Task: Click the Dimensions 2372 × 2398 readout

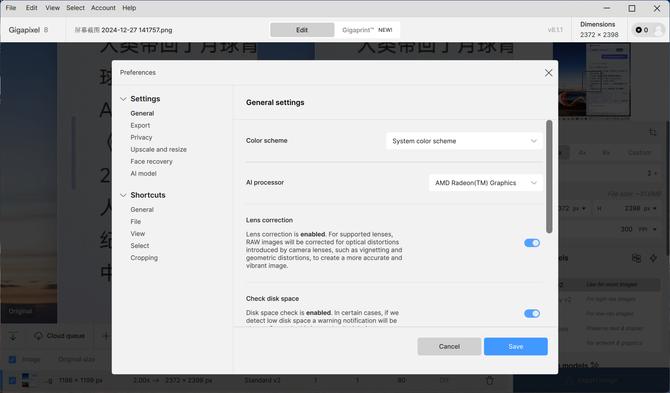Action: tap(599, 29)
